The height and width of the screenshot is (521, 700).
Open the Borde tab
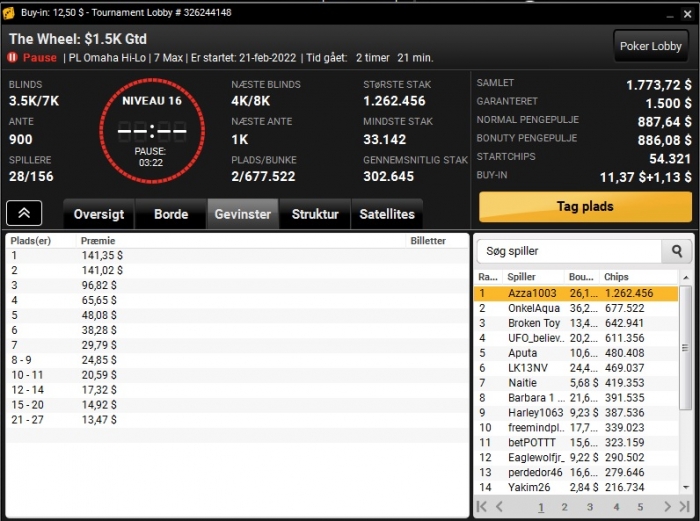171,214
